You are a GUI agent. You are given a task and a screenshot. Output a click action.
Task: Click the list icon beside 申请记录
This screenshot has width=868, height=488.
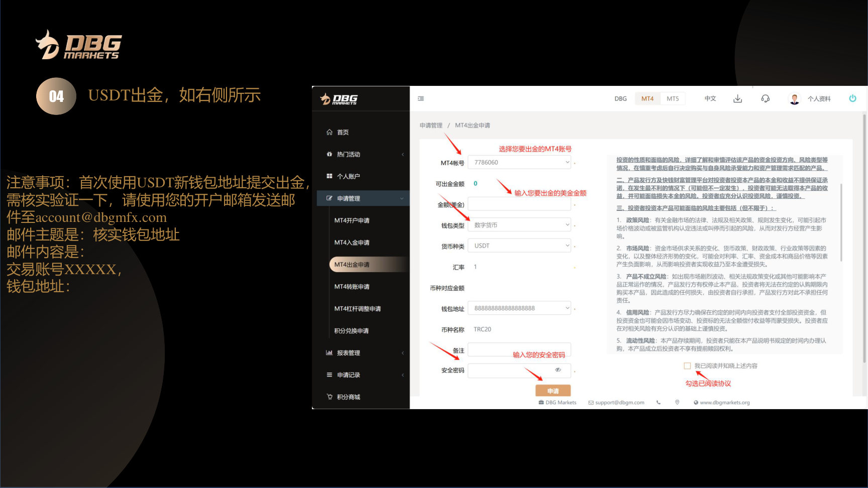pyautogui.click(x=330, y=375)
